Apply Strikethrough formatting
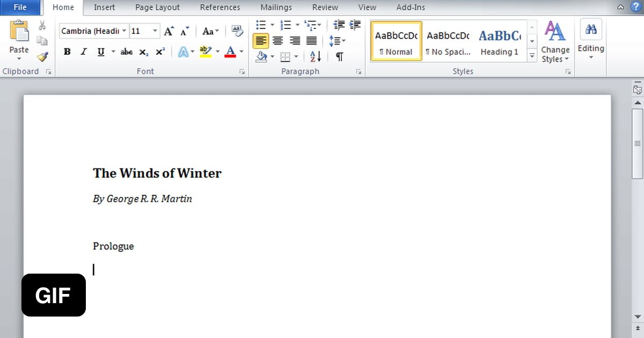 [127, 52]
